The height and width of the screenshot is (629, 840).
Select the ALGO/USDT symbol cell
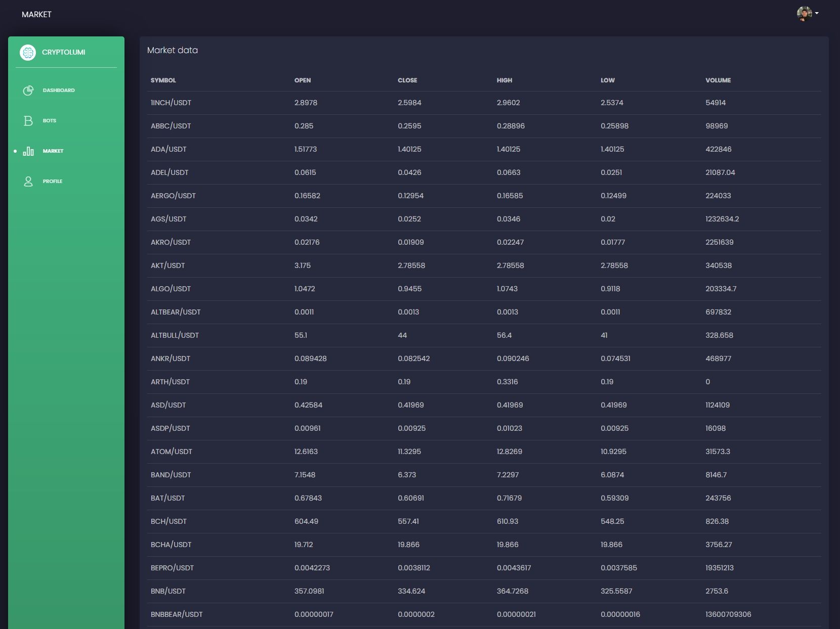coord(171,289)
